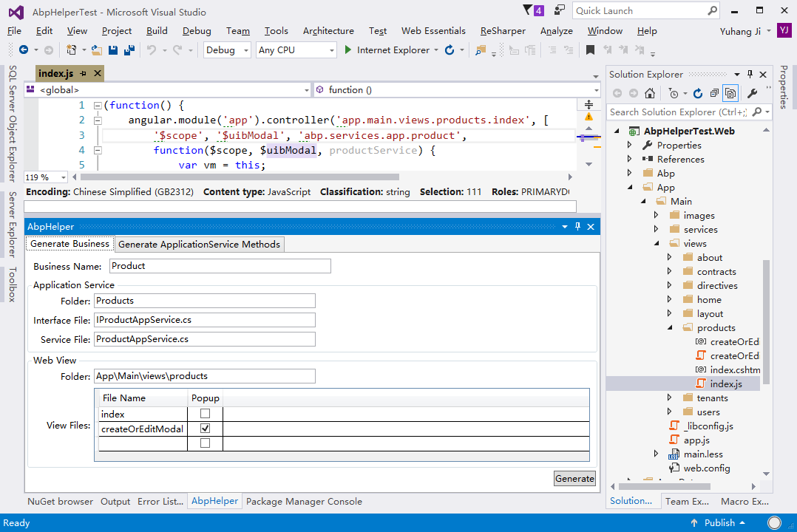Open the Web Essentials menu
This screenshot has height=532, width=797.
[433, 31]
